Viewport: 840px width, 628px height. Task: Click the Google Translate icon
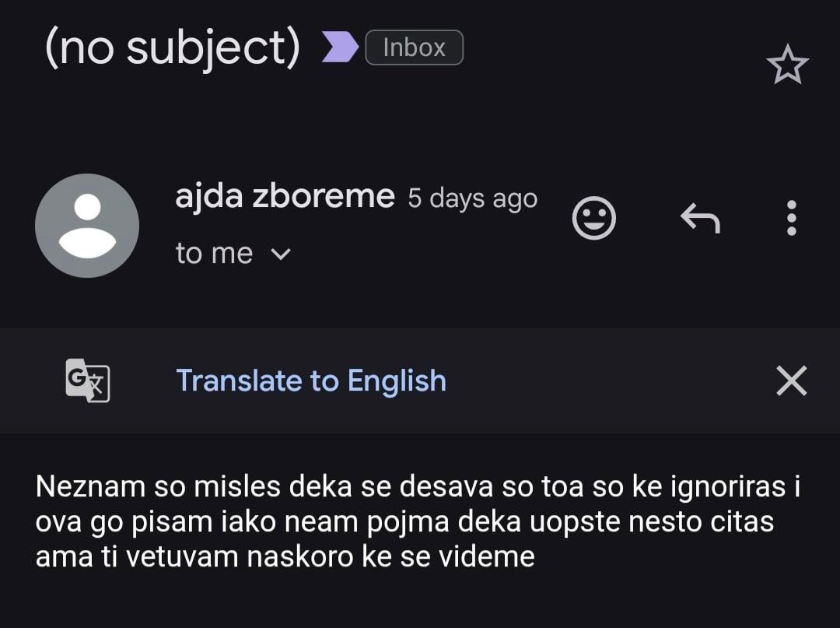(87, 381)
